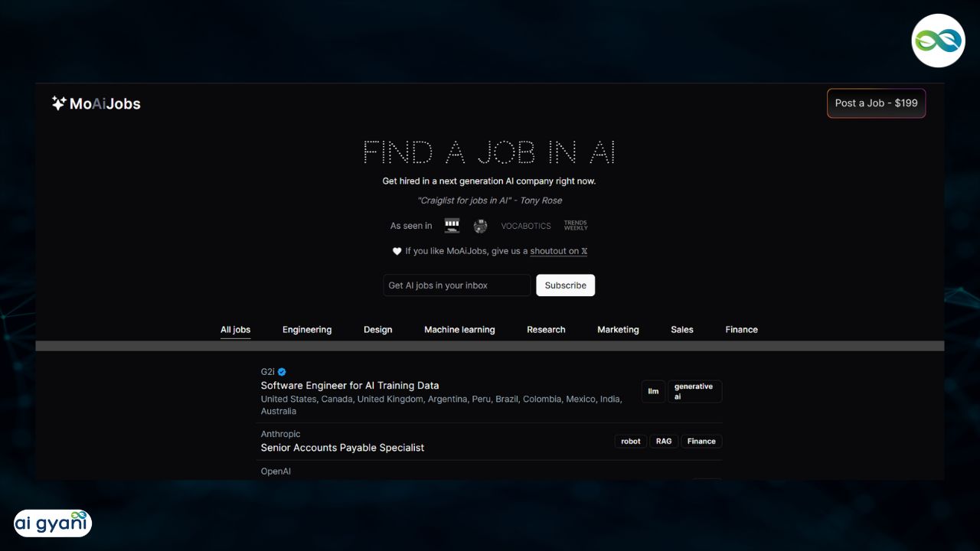
Task: Focus the Get AI jobs in your inbox field
Action: coord(456,285)
